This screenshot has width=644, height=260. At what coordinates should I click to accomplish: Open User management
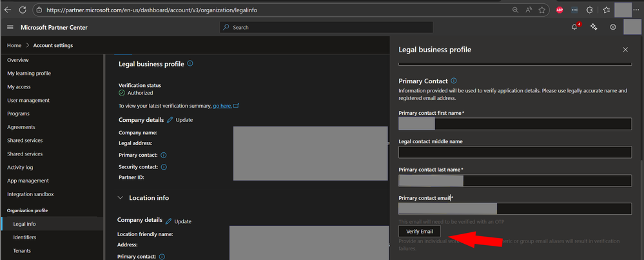click(x=28, y=100)
